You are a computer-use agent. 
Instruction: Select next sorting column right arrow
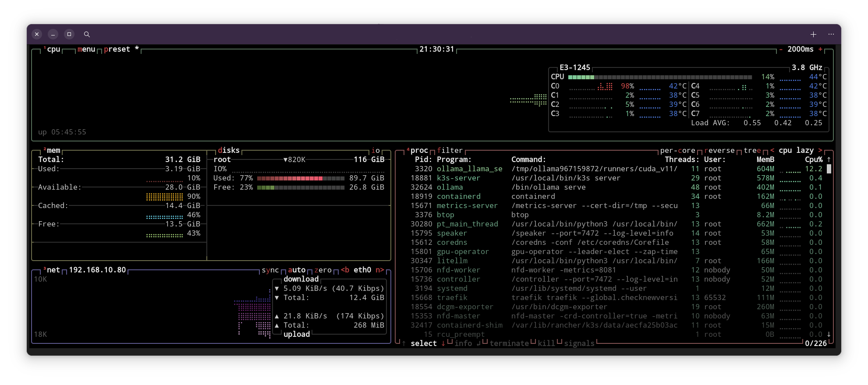pyautogui.click(x=820, y=150)
